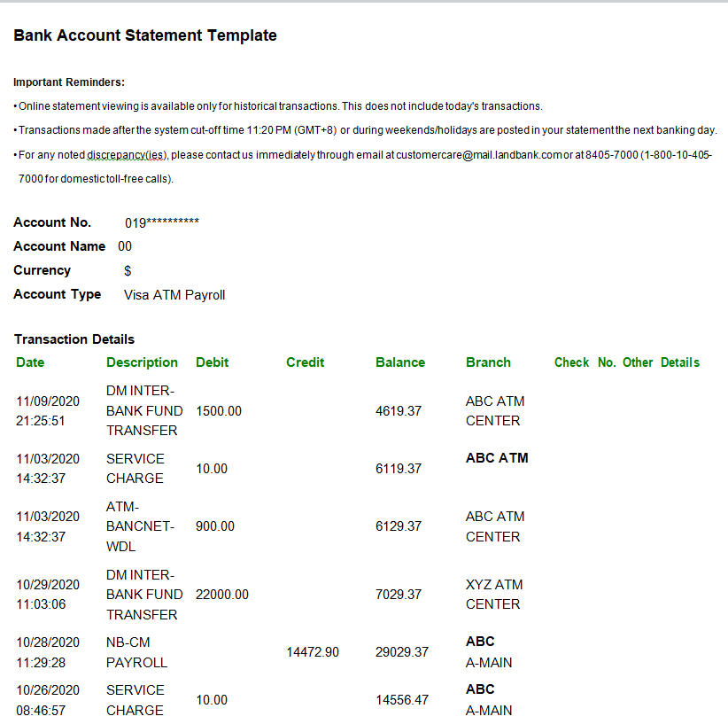Click the Date column header
728x724 pixels.
tap(30, 362)
